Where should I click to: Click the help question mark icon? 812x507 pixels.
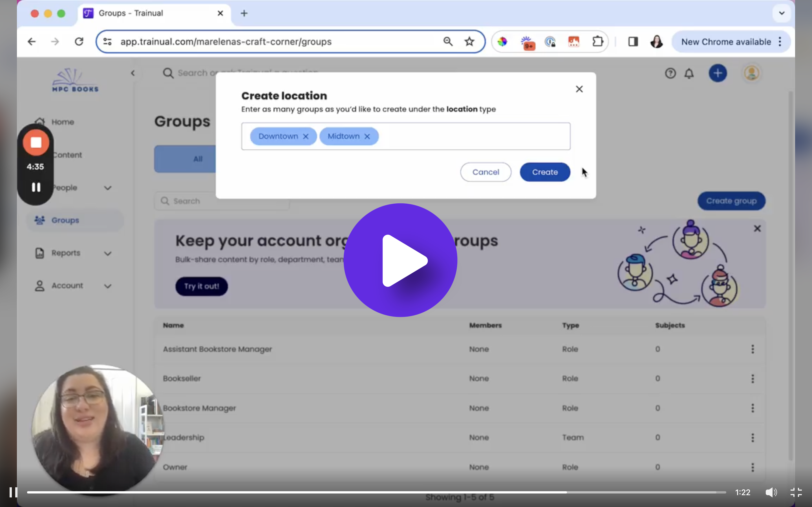pos(670,73)
